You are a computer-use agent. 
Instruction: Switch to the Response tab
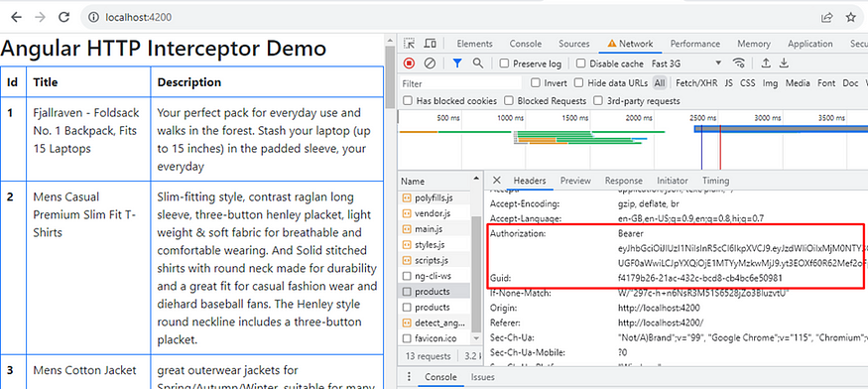tap(624, 181)
